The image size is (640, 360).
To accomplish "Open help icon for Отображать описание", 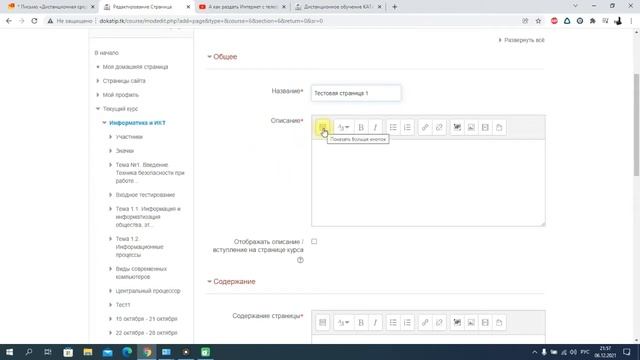I will coord(300,260).
